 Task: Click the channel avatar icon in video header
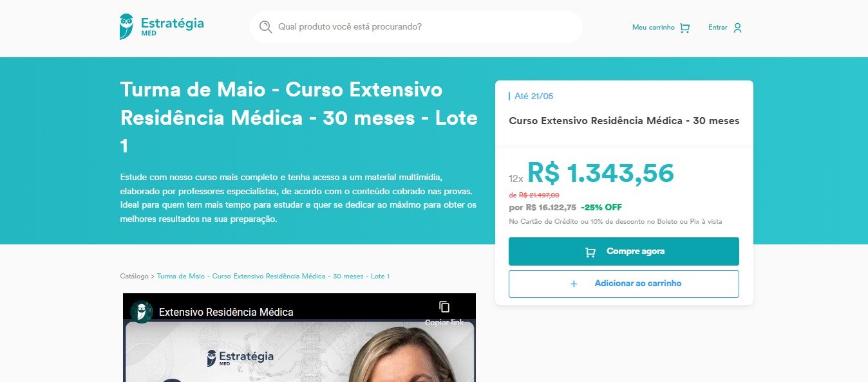(141, 312)
